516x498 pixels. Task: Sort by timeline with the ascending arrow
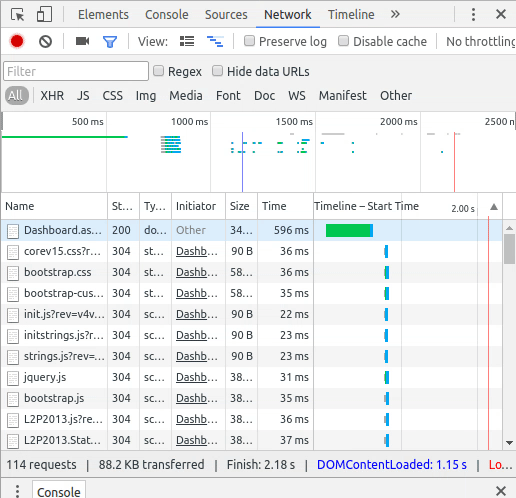494,207
